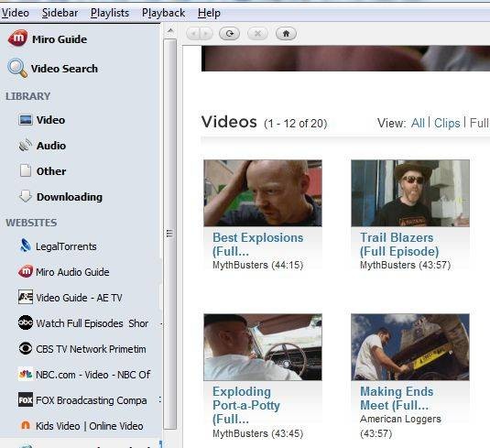
Task: Click the Exploding Port-a-Potty thumbnail
Action: [263, 347]
